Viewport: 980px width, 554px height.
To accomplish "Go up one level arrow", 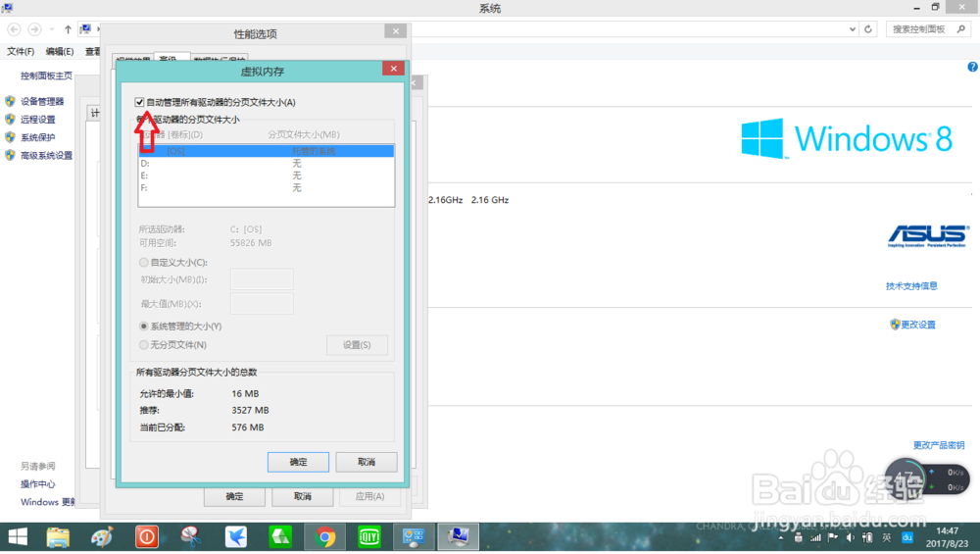I will [x=68, y=29].
